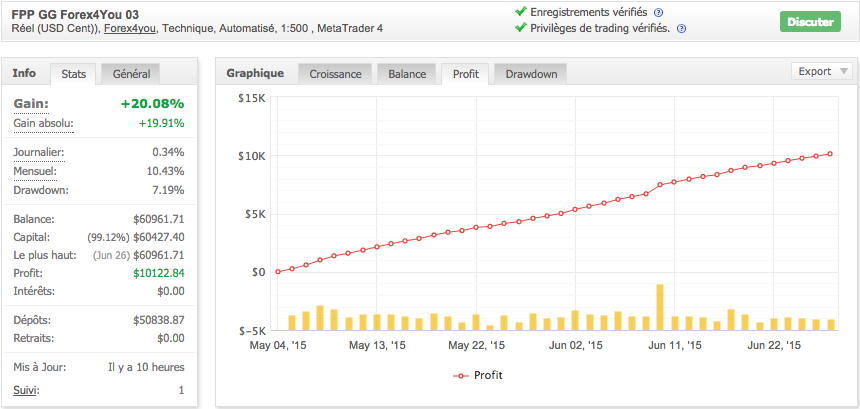860x409 pixels.
Task: Click the tallest yellow bar near Jun 11
Action: coord(660,307)
